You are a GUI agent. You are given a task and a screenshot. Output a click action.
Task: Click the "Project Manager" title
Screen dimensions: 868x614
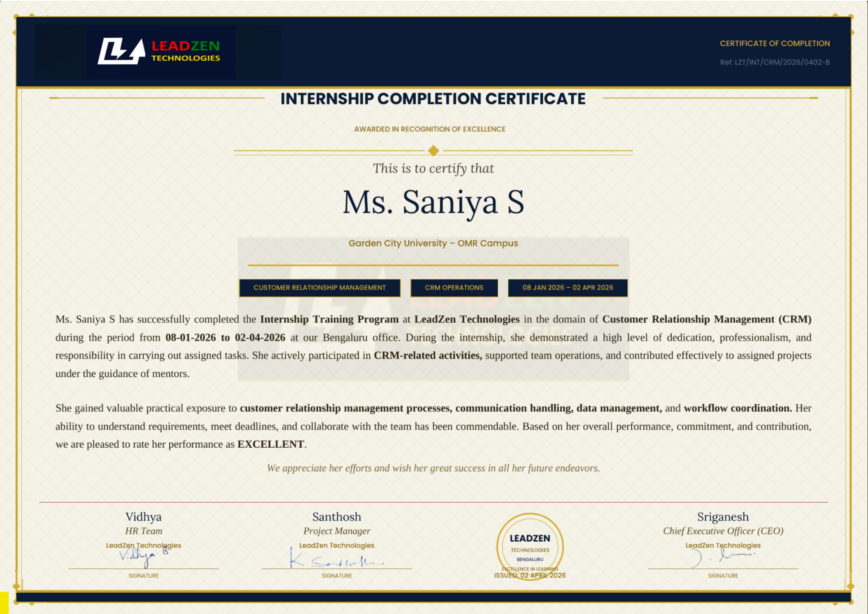click(x=337, y=531)
